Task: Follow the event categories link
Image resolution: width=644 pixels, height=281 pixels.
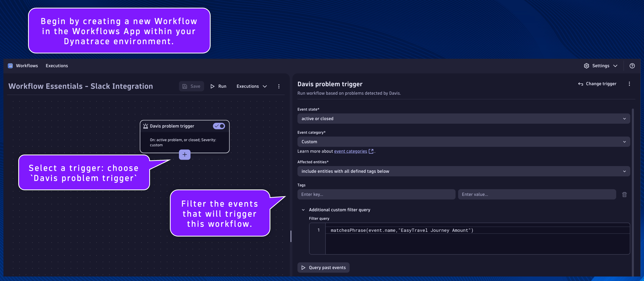Action: 350,151
